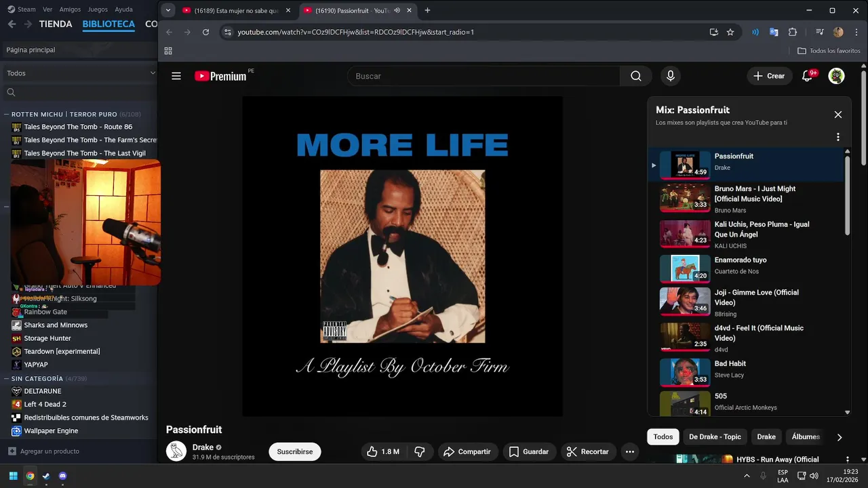Viewport: 868px width, 488px height.
Task: Bookmark this page with star icon
Action: click(x=730, y=32)
